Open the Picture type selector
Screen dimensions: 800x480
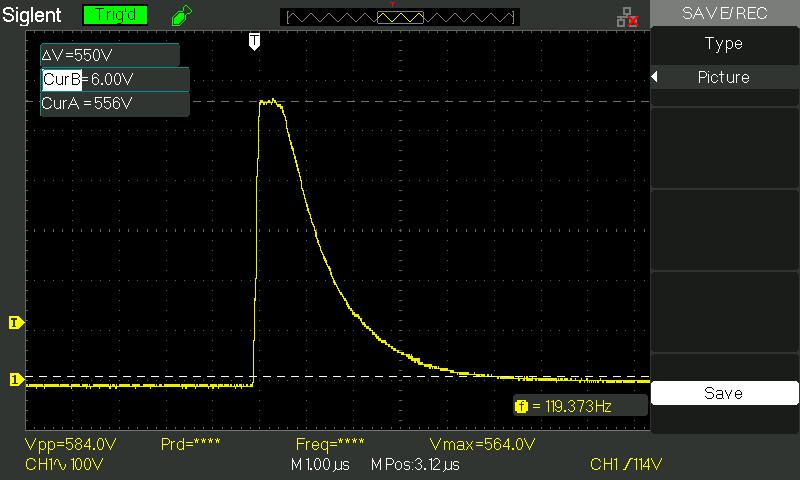(724, 78)
